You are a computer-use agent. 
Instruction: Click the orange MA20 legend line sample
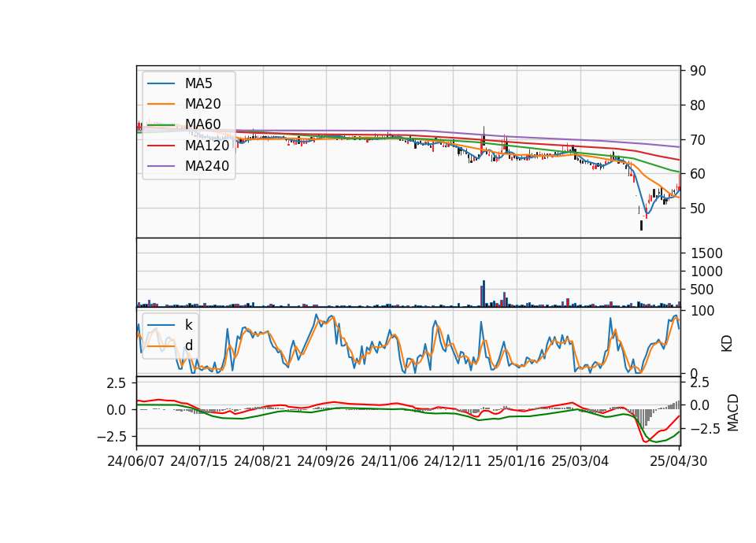161,104
